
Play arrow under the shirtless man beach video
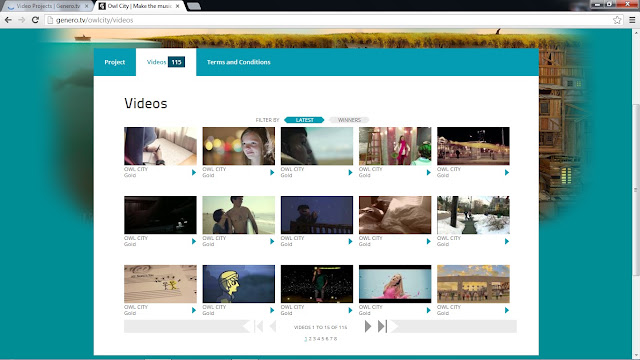point(272,242)
